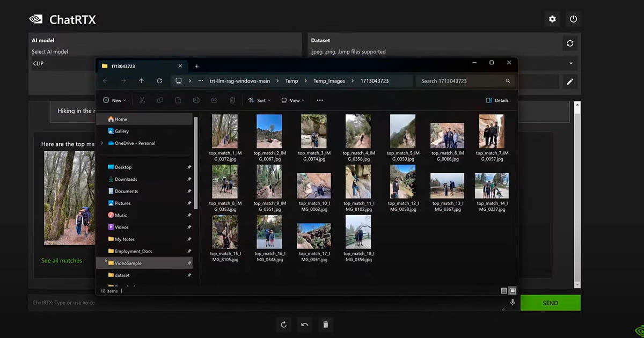This screenshot has height=338, width=644.
Task: Open the See more ellipsis in Explorer toolbar
Action: [320, 100]
